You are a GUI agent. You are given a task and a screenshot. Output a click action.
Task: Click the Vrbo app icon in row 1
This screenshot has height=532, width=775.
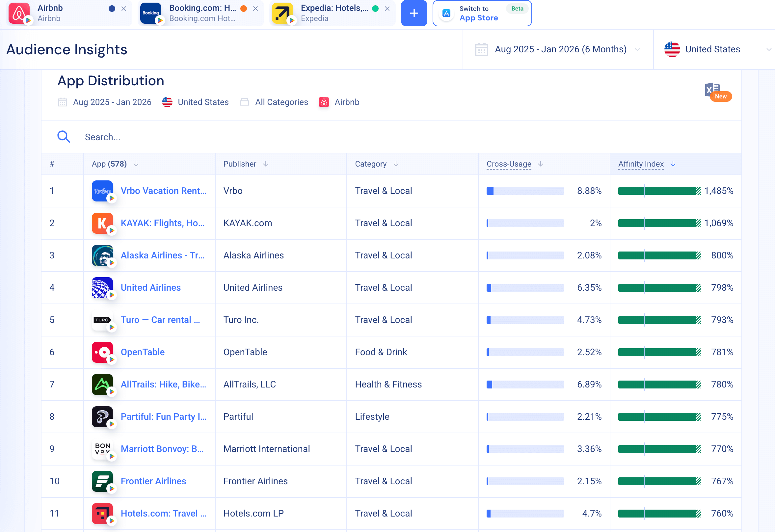pos(102,191)
